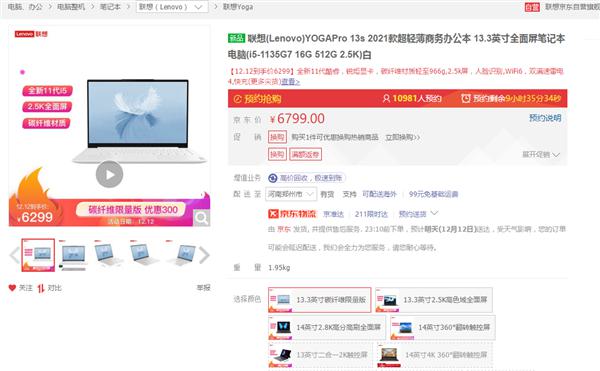Click the Lenovo 联想 logo on the product image
This screenshot has width=600, height=371.
click(31, 34)
